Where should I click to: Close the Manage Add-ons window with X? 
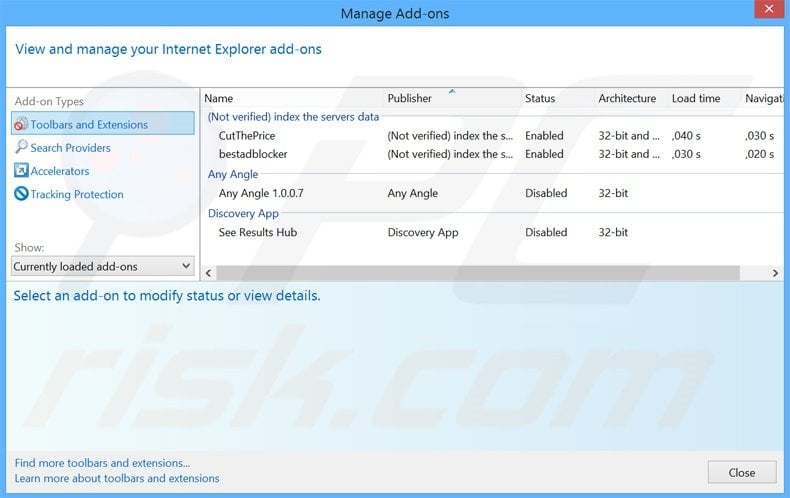coord(769,9)
